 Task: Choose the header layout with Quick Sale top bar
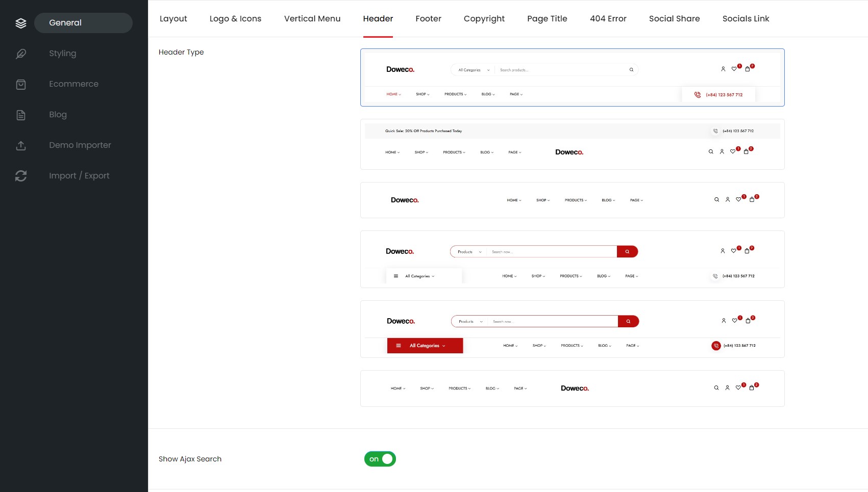coord(572,144)
